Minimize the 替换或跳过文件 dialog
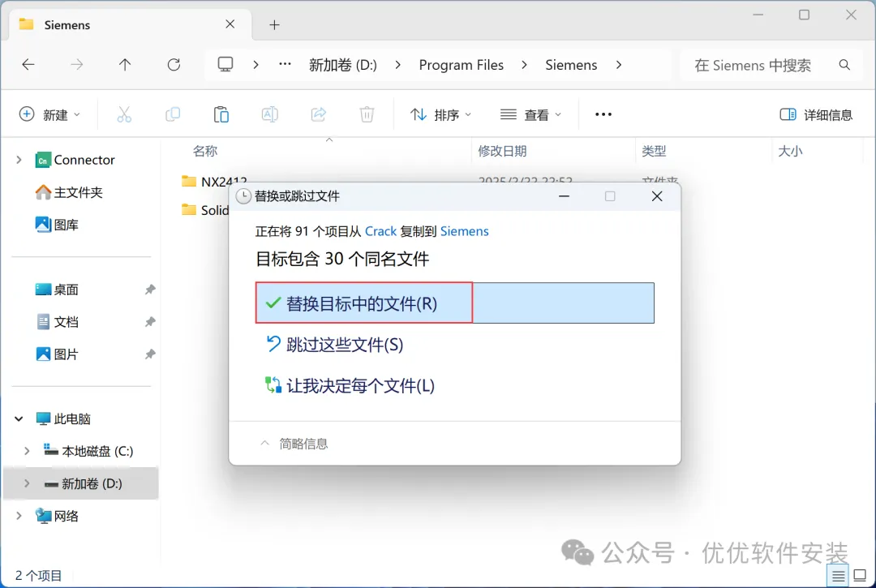The height and width of the screenshot is (588, 876). [x=565, y=196]
